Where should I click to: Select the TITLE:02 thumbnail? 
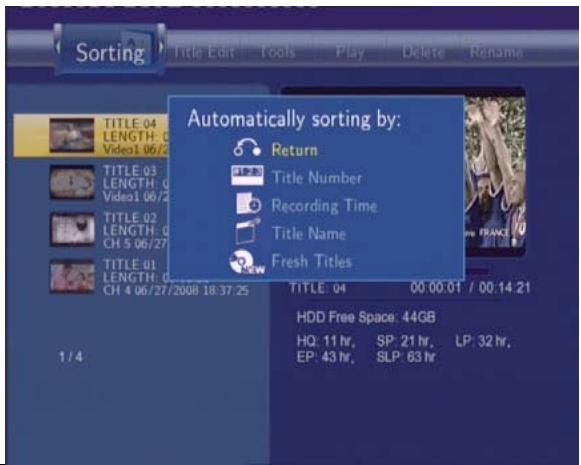click(72, 229)
